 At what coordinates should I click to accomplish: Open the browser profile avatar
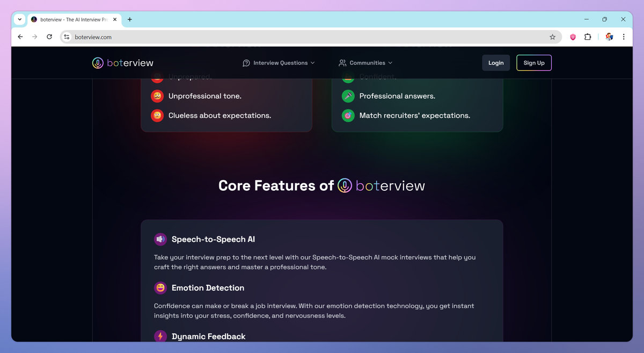[609, 37]
